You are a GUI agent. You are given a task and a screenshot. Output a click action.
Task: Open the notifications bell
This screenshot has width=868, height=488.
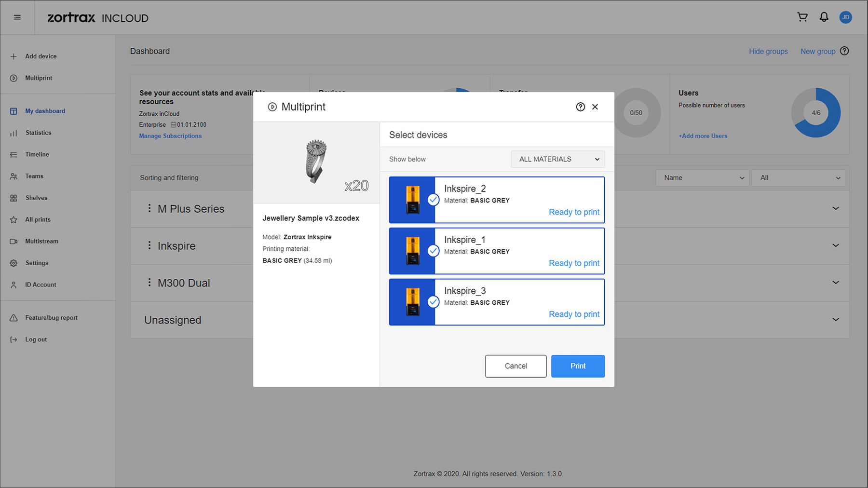[824, 17]
